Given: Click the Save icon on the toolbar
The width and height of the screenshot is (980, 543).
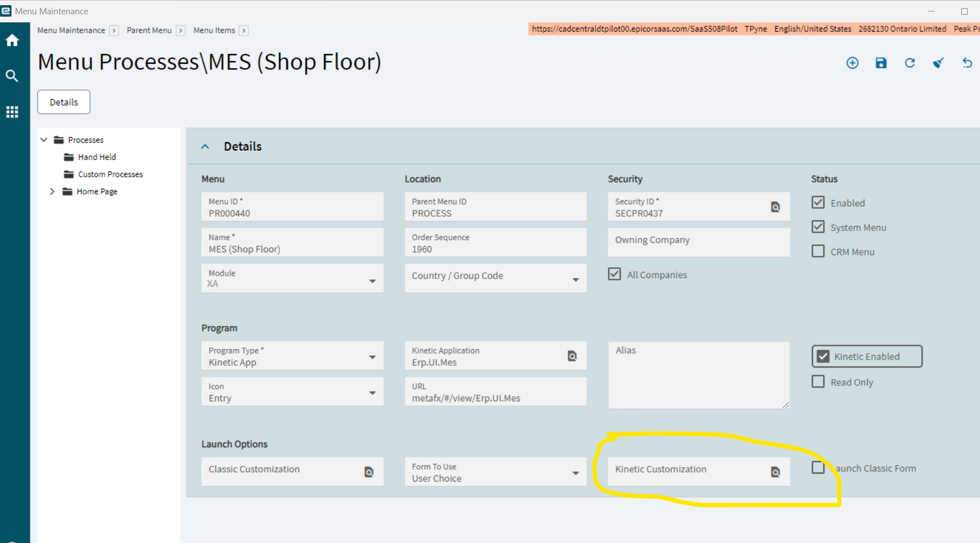Looking at the screenshot, I should (x=881, y=63).
